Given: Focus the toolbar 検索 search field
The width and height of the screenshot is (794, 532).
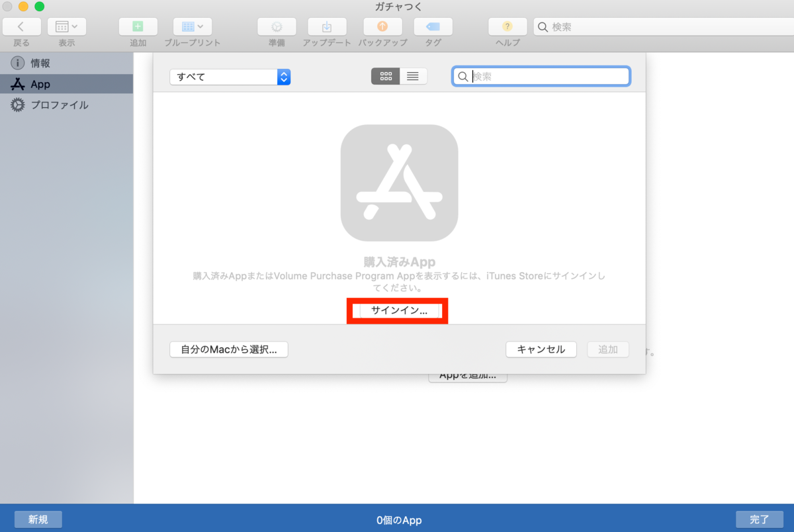Looking at the screenshot, I should (x=664, y=27).
